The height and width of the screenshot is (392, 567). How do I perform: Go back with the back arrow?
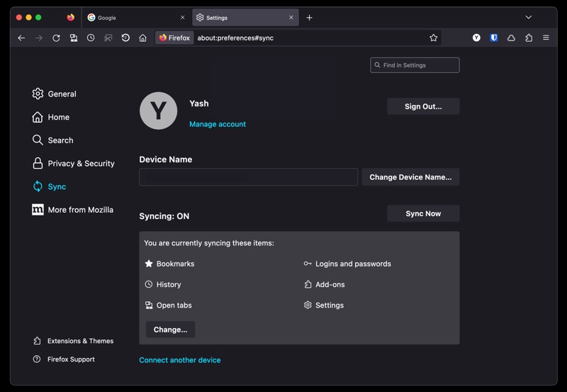click(x=21, y=38)
